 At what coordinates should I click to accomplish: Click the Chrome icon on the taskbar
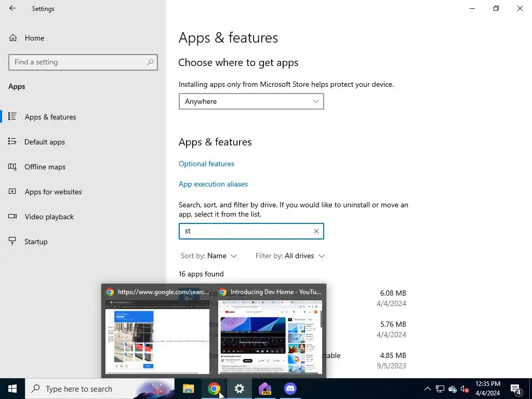(x=214, y=389)
